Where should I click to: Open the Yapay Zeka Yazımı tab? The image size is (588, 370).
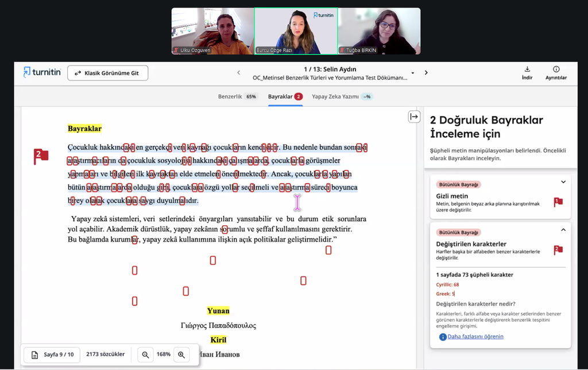click(342, 97)
